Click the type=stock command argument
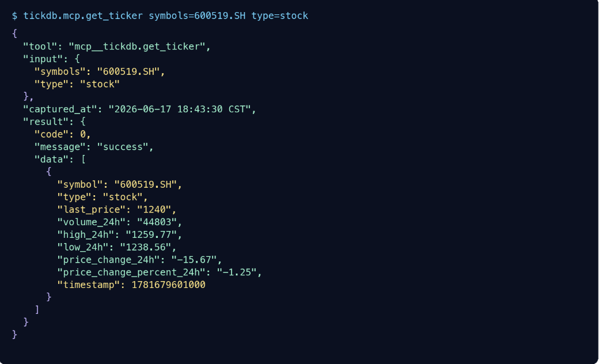This screenshot has width=599, height=364. tap(280, 16)
